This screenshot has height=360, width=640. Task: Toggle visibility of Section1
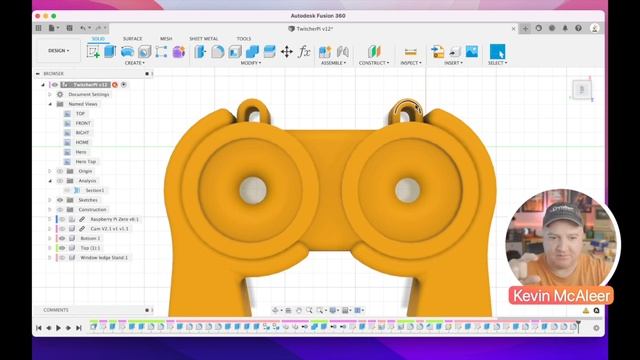67,190
